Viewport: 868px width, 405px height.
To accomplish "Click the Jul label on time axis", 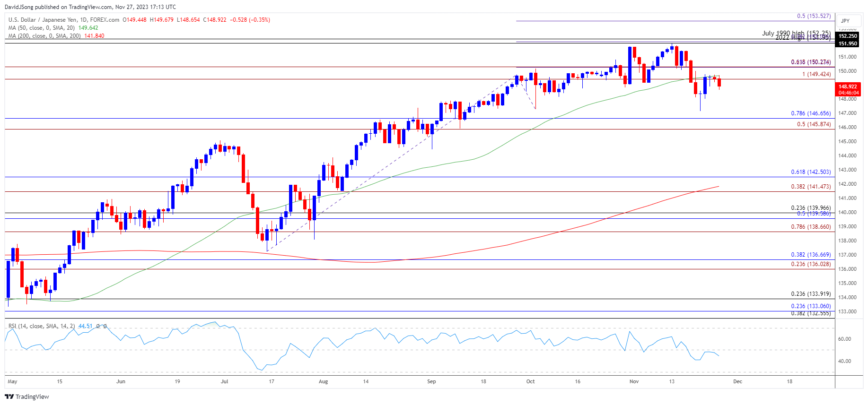I will coord(224,381).
